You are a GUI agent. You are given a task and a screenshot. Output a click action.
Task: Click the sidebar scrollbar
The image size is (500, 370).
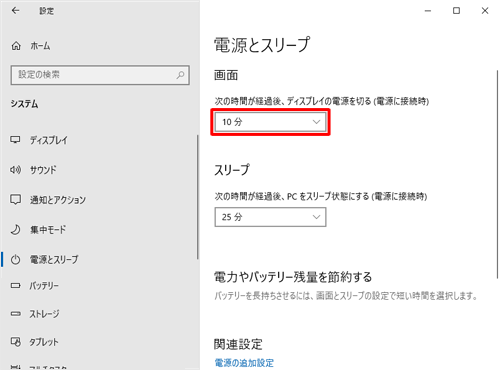click(x=197, y=197)
